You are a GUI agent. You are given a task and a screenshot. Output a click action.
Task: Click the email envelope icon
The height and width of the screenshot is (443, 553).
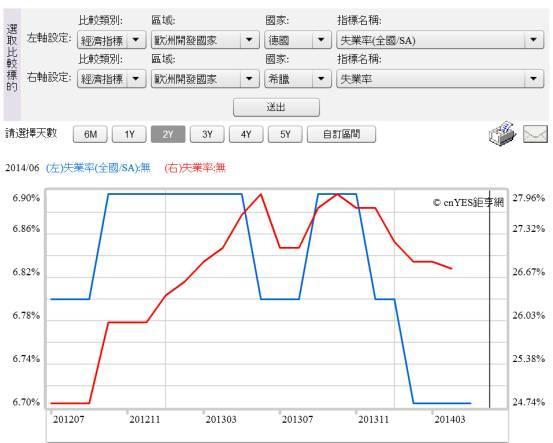coord(535,134)
